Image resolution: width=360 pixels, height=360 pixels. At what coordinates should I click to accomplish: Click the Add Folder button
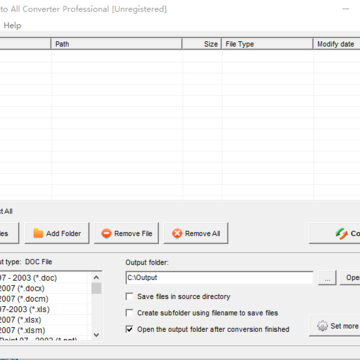(x=57, y=233)
